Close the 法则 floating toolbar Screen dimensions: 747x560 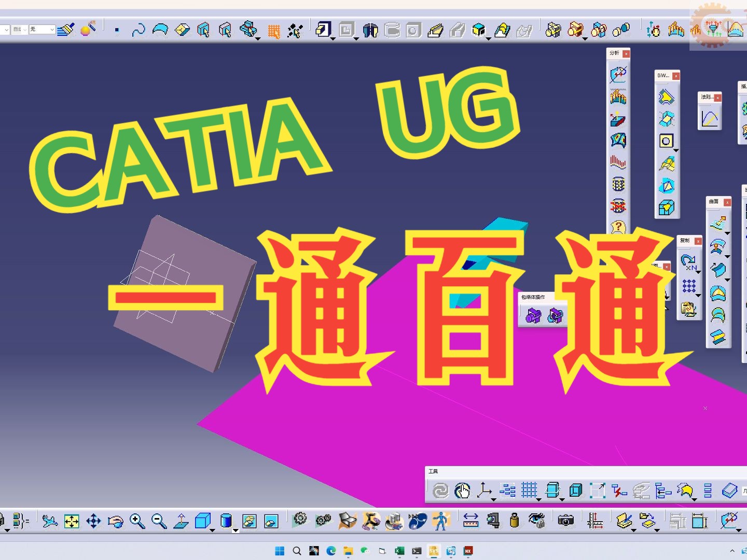pyautogui.click(x=717, y=97)
